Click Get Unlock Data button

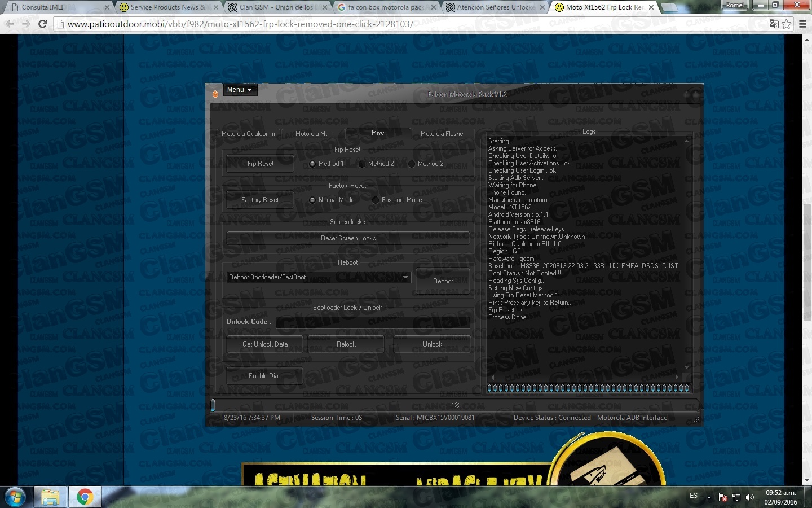[265, 344]
